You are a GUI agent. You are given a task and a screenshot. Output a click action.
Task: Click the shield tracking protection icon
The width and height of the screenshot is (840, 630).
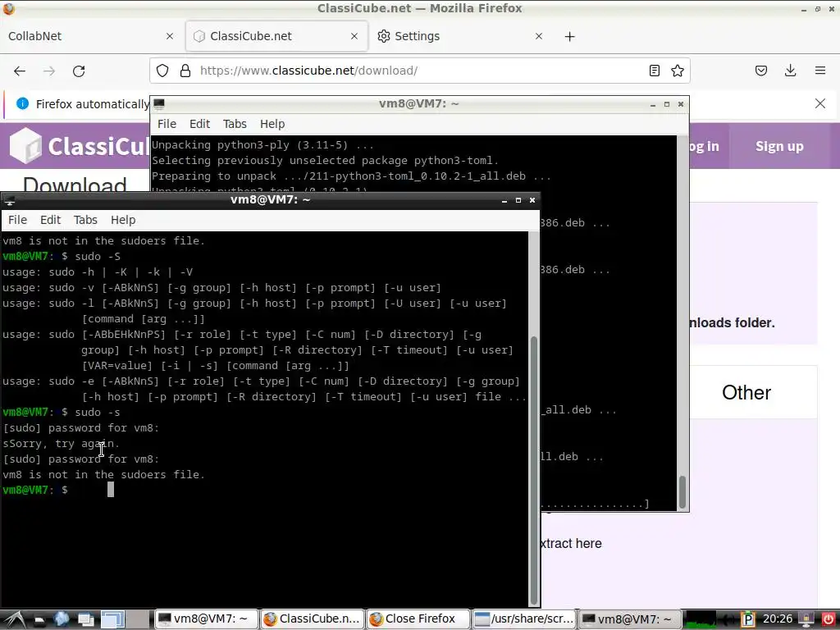click(162, 71)
